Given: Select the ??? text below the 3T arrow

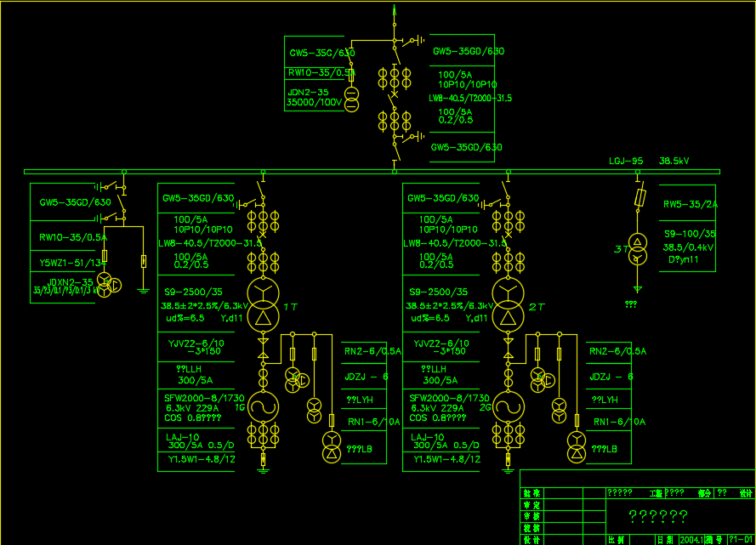Looking at the screenshot, I should (x=631, y=304).
